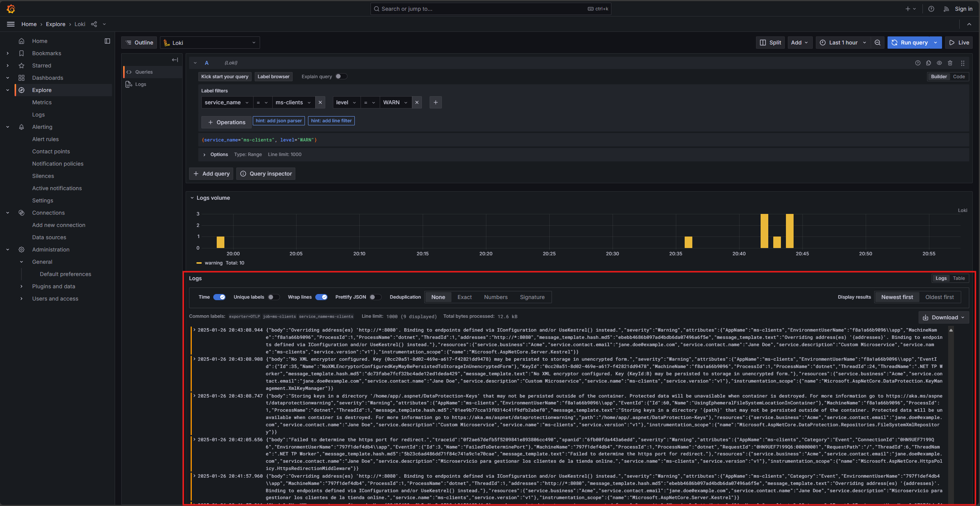Toggle the Time display switch
This screenshot has height=506, width=980.
click(x=219, y=297)
